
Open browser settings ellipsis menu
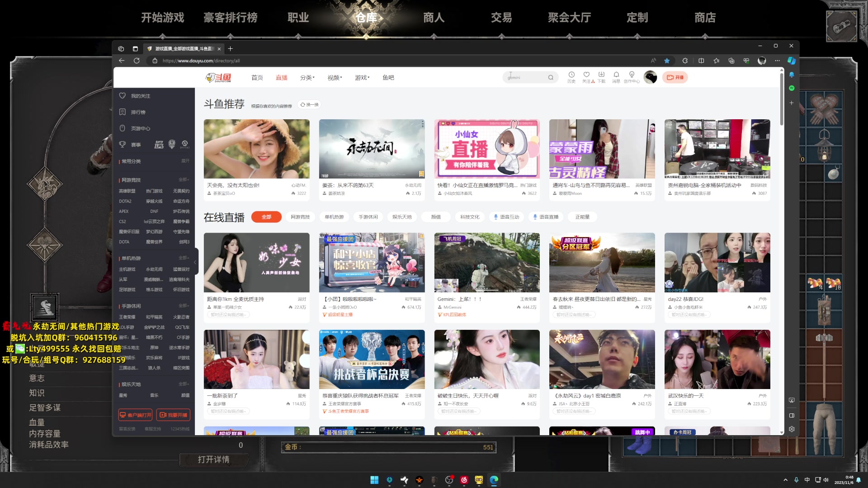tap(777, 61)
